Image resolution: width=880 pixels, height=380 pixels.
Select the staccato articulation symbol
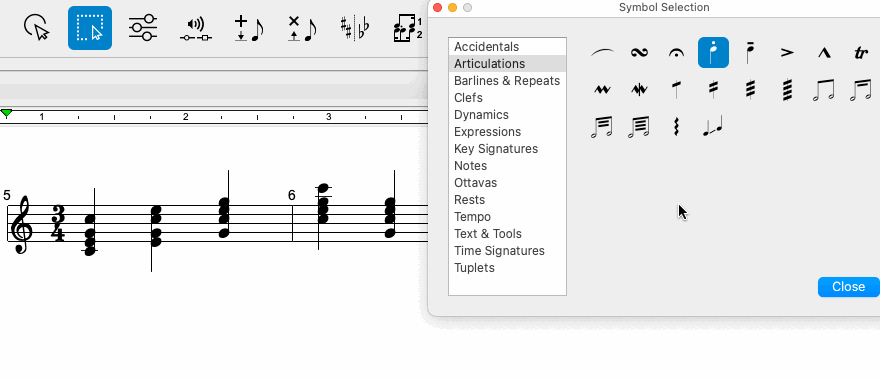[713, 53]
